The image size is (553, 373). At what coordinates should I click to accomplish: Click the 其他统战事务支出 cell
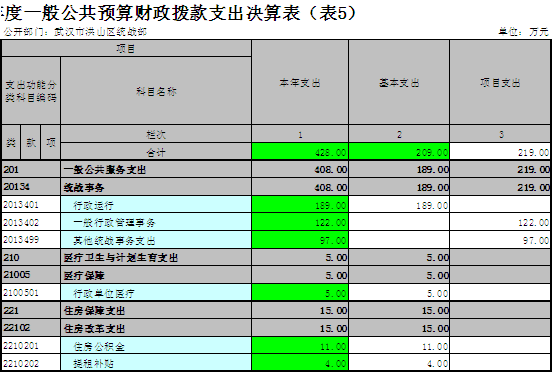pyautogui.click(x=156, y=240)
